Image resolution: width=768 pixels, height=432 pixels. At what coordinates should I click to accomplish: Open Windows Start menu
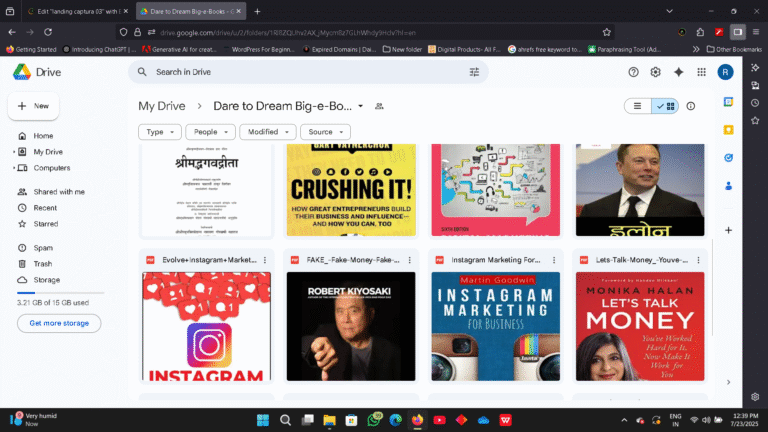pyautogui.click(x=263, y=420)
